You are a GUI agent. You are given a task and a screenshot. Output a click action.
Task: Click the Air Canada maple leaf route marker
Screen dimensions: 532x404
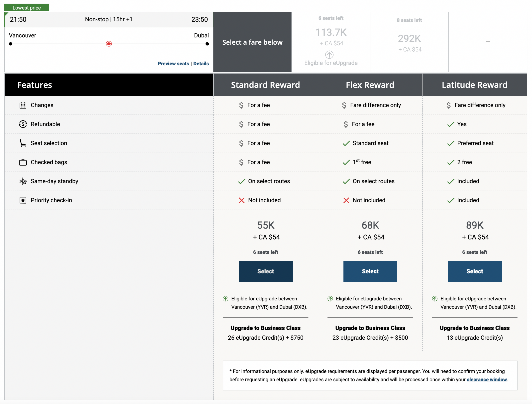pyautogui.click(x=109, y=44)
